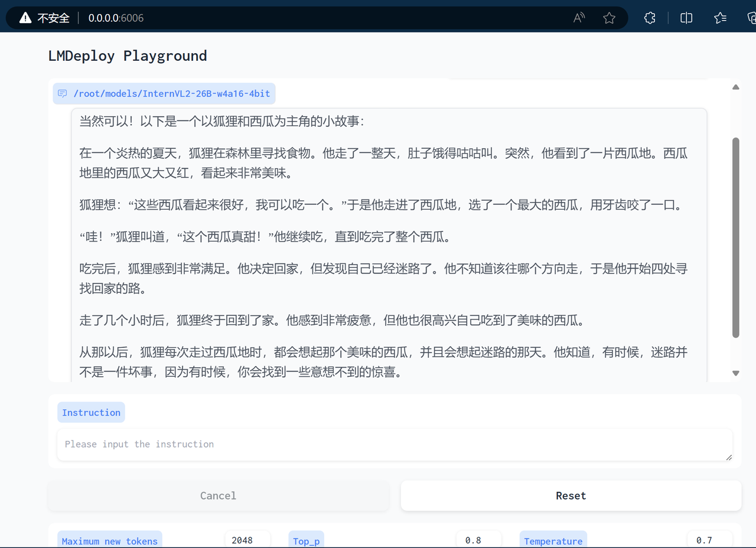
Task: Click the Reset button
Action: [x=571, y=495]
